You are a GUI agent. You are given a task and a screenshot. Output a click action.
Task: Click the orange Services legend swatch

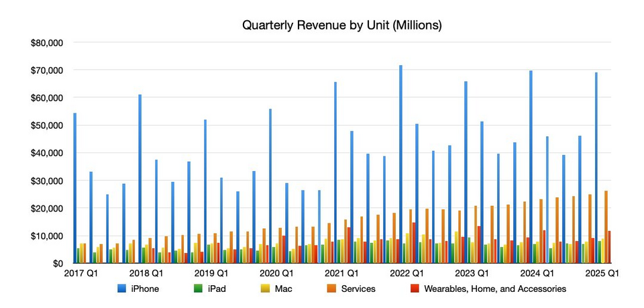click(x=331, y=289)
